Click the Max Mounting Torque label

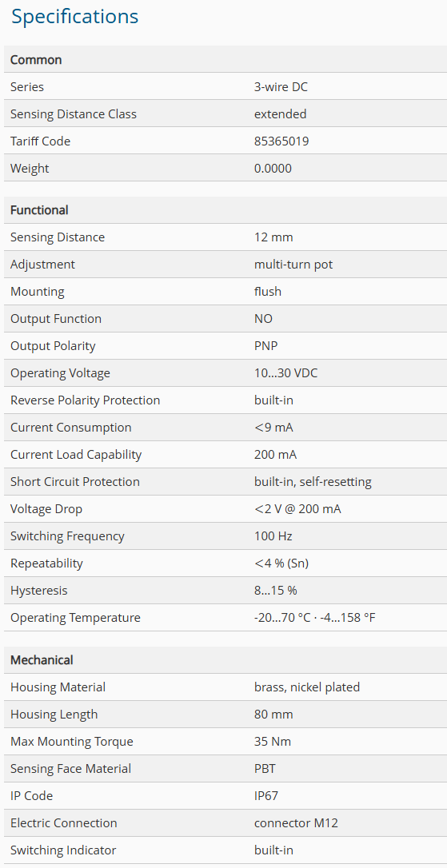(x=71, y=742)
